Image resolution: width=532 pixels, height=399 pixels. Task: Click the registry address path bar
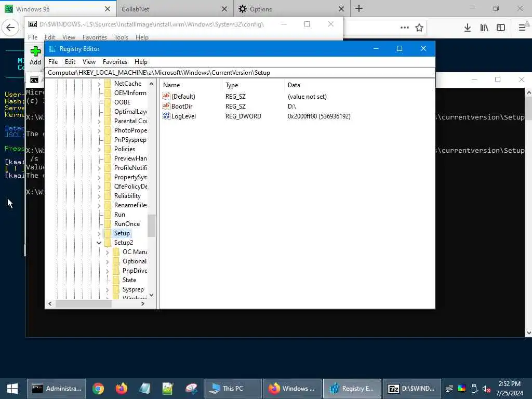[240, 73]
